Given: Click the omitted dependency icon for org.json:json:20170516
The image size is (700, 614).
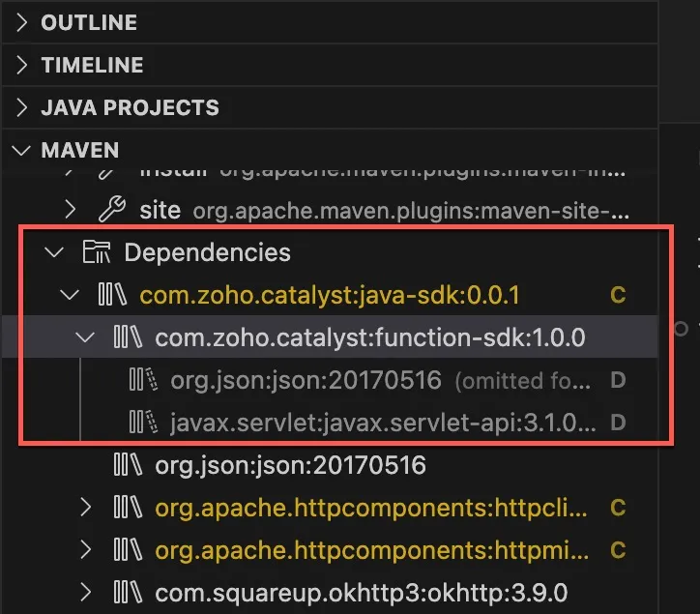Looking at the screenshot, I should (x=143, y=380).
